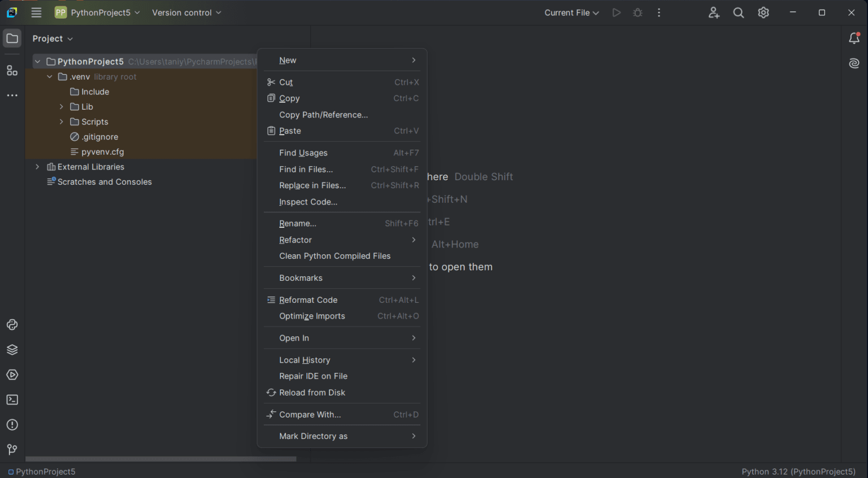Collapse the .venv folder
Viewport: 868px width, 478px height.
50,76
